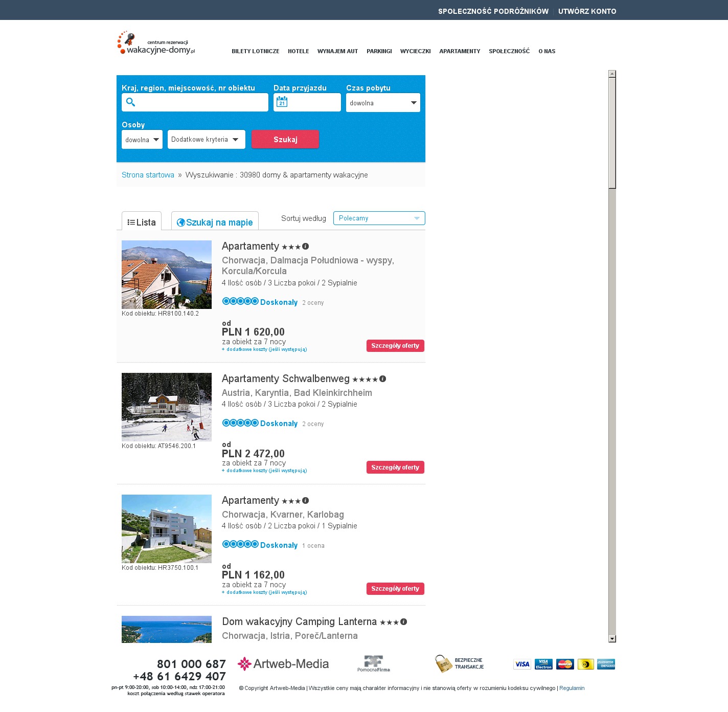Open Dom wakacyjny Camping Lanterna title
Image resolution: width=728 pixels, height=712 pixels.
pos(299,622)
